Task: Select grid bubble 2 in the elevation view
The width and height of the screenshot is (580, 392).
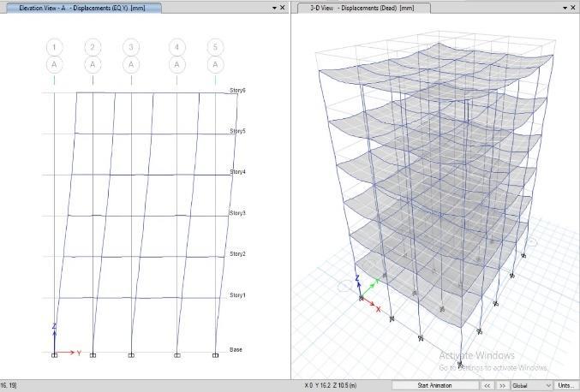Action: 93,47
